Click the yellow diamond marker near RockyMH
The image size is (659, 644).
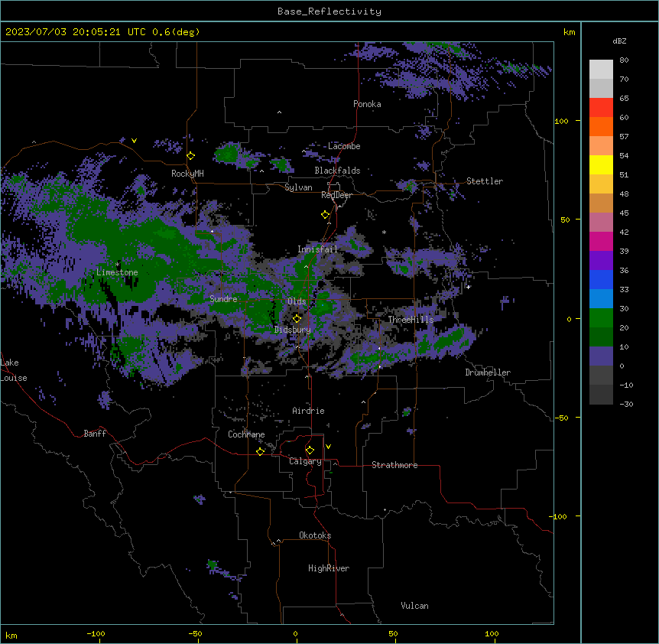coord(191,156)
